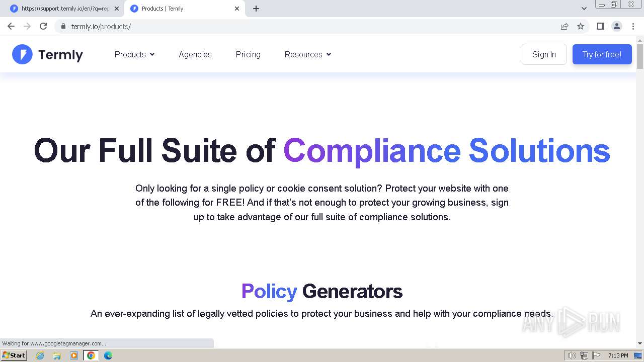
Task: Launch Internet Explorer from the taskbar
Action: click(40, 355)
